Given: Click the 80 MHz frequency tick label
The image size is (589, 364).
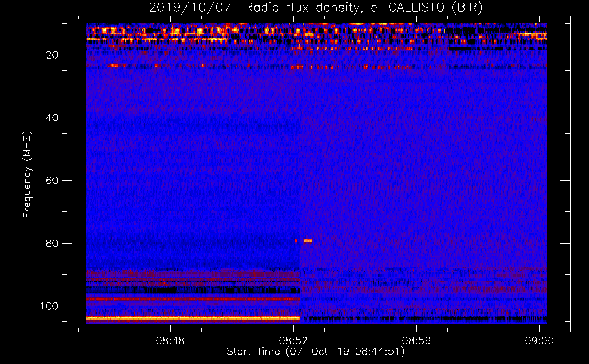Looking at the screenshot, I should [52, 244].
